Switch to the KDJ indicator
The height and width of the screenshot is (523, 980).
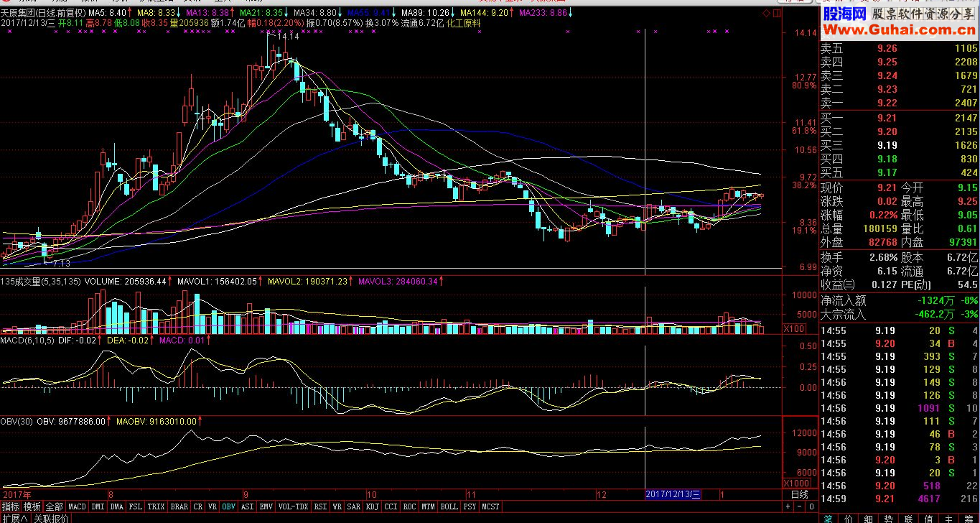pyautogui.click(x=373, y=506)
